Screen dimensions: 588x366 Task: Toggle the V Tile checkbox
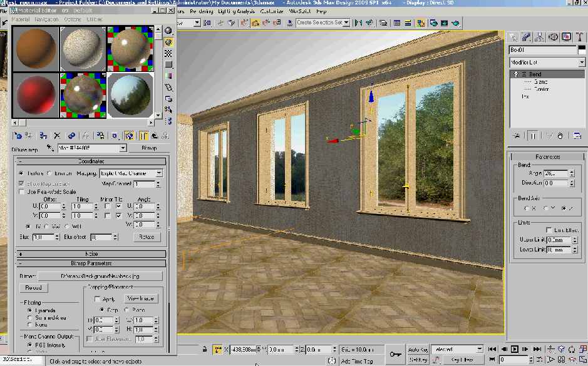[x=119, y=215]
